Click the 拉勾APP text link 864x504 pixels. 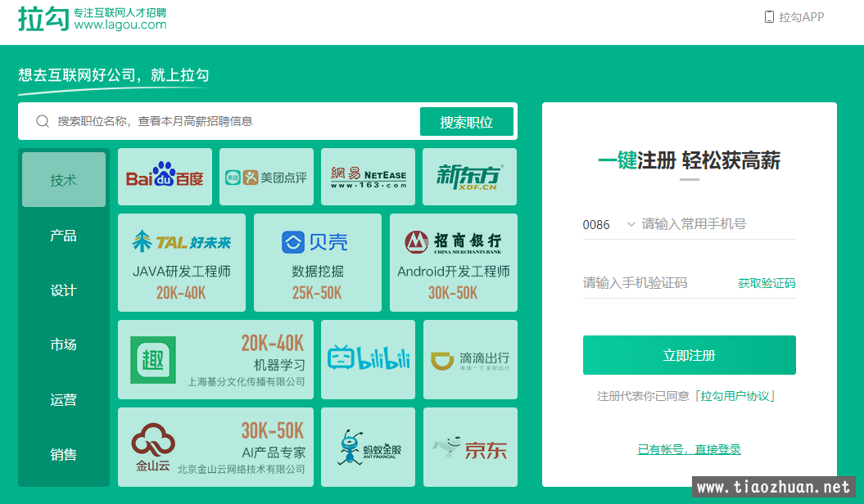[801, 17]
